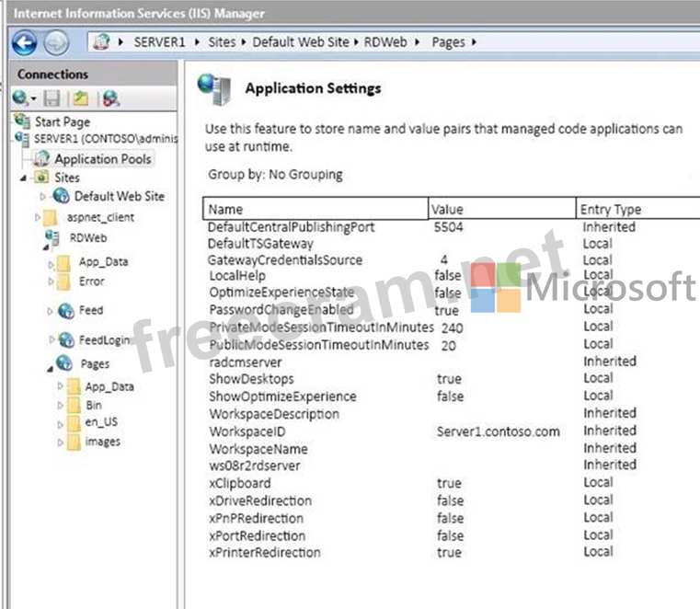Click SERVER1 in the address breadcrumb
This screenshot has height=609, width=700.
click(x=159, y=42)
